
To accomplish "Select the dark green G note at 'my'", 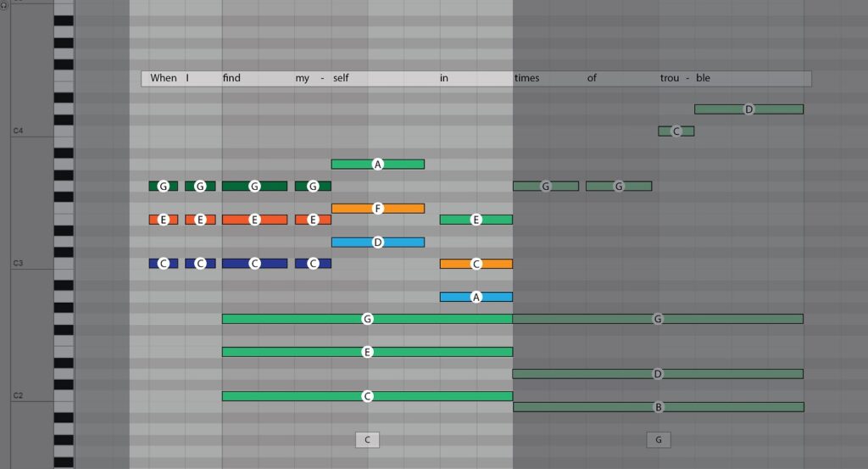I will point(313,186).
